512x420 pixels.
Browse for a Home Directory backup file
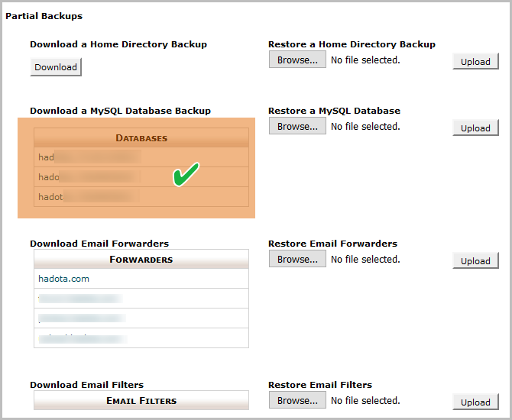[x=297, y=60]
